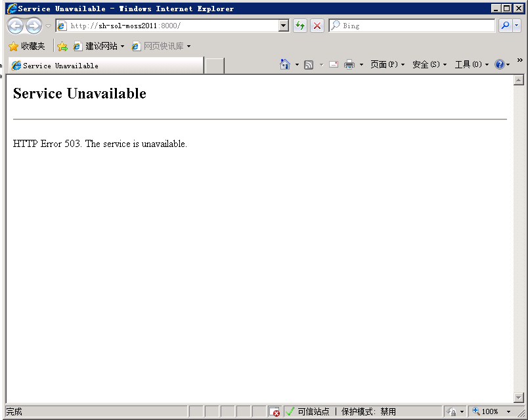Click the Home icon on the command bar
Screen dimensions: 528x420
284,64
